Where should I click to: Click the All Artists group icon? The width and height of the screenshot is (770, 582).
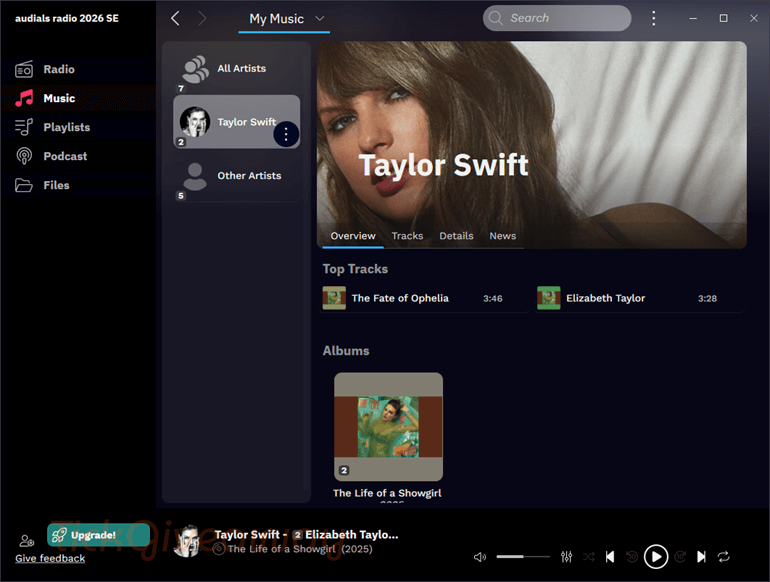click(x=195, y=69)
